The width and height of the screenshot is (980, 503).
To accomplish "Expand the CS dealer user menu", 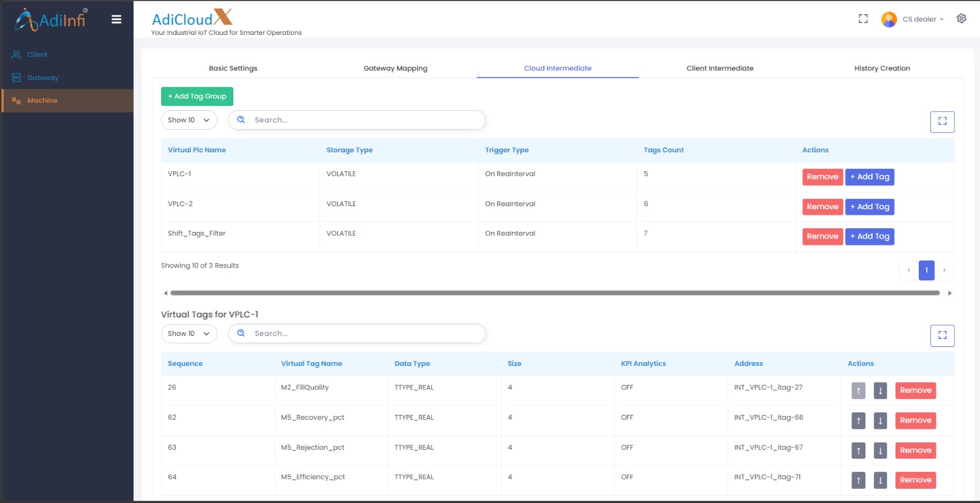I will click(x=922, y=19).
